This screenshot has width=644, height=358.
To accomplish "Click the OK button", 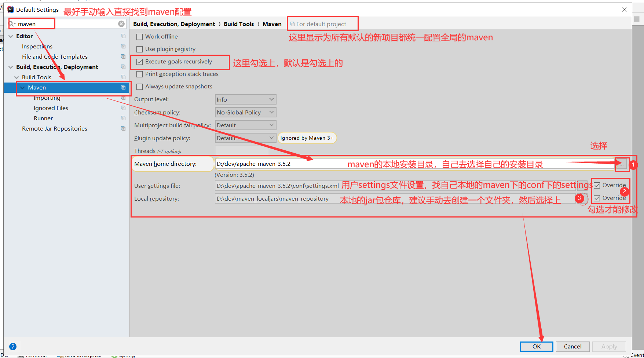I will (x=536, y=346).
